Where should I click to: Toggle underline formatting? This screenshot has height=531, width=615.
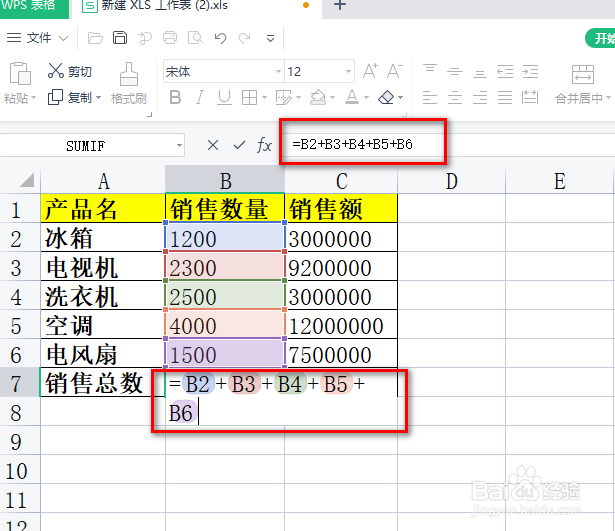point(224,98)
